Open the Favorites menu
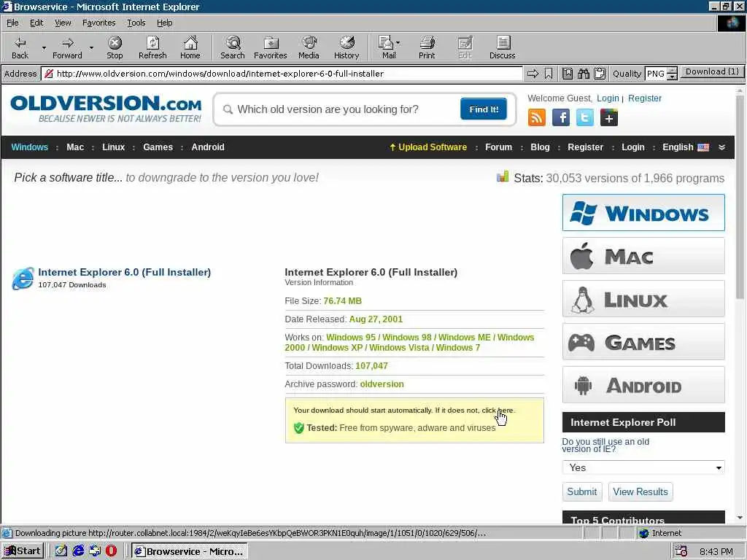Image resolution: width=747 pixels, height=560 pixels. pos(98,23)
